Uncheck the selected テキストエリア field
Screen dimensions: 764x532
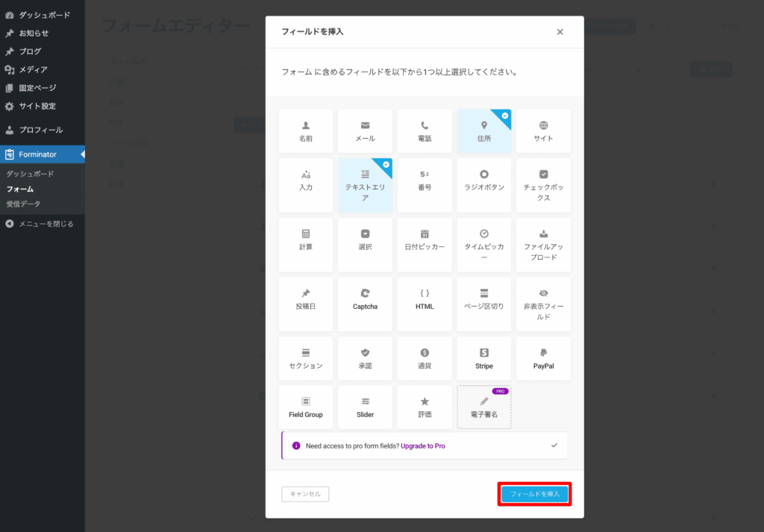[x=365, y=185]
